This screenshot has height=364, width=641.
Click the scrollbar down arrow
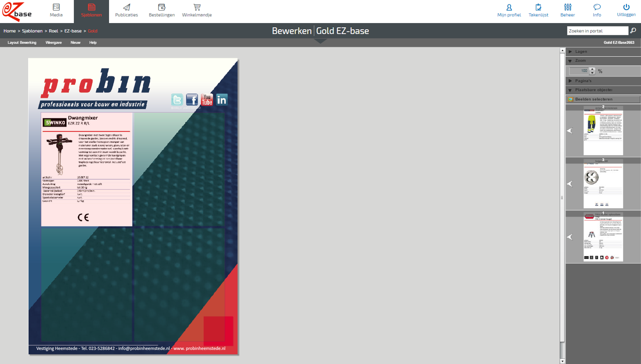[562, 361]
